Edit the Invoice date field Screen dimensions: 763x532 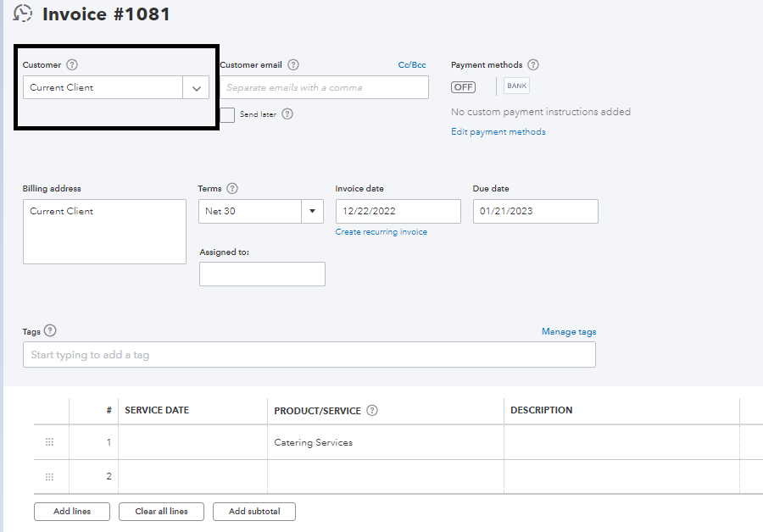[x=398, y=211]
